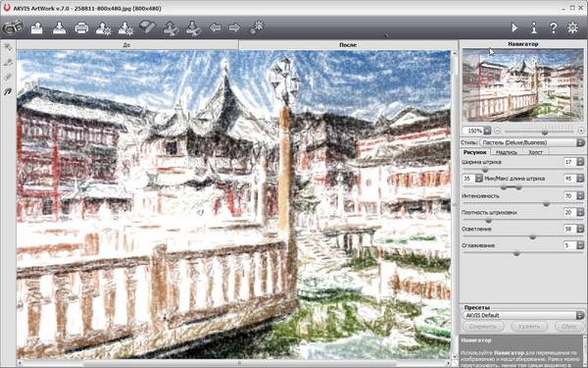Switch to the После tab
This screenshot has height=368, width=588.
tap(348, 45)
